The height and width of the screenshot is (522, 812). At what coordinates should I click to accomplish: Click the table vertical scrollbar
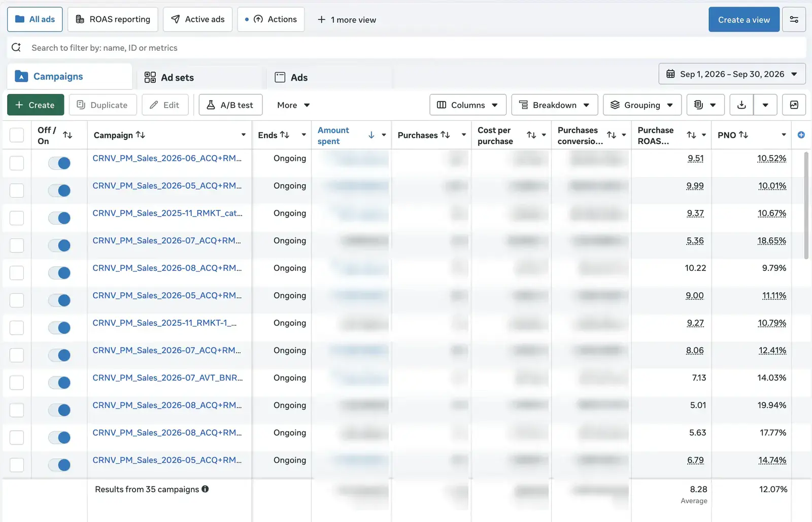pyautogui.click(x=806, y=205)
